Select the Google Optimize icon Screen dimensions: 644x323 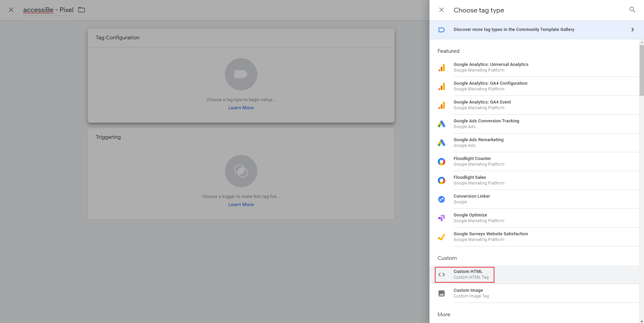[x=442, y=218]
